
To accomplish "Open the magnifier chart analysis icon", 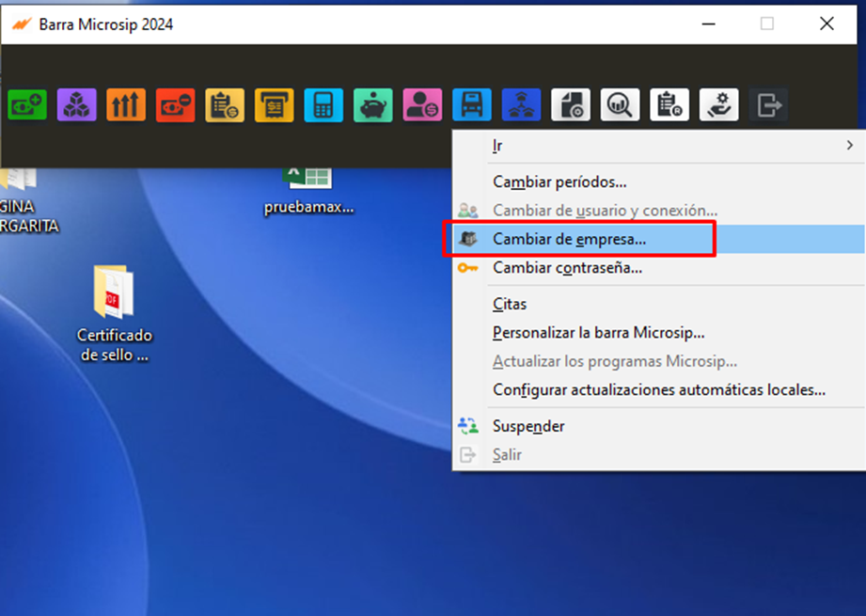I will [x=621, y=104].
